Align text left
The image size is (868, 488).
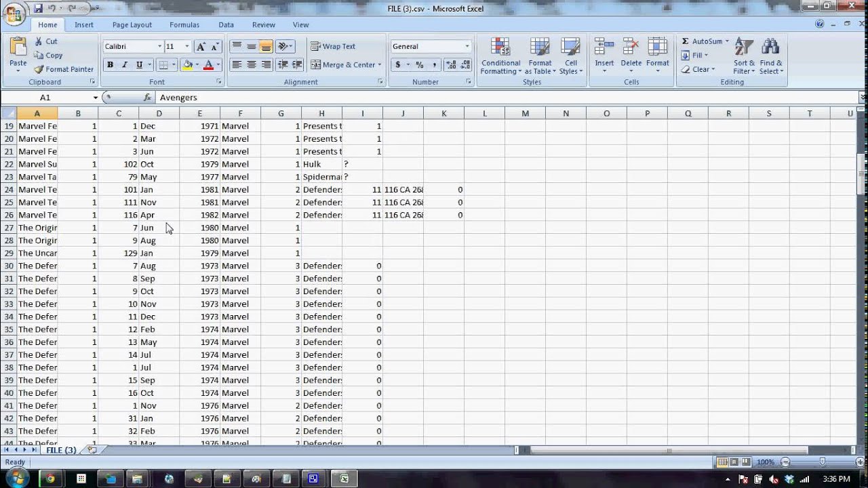coord(237,65)
